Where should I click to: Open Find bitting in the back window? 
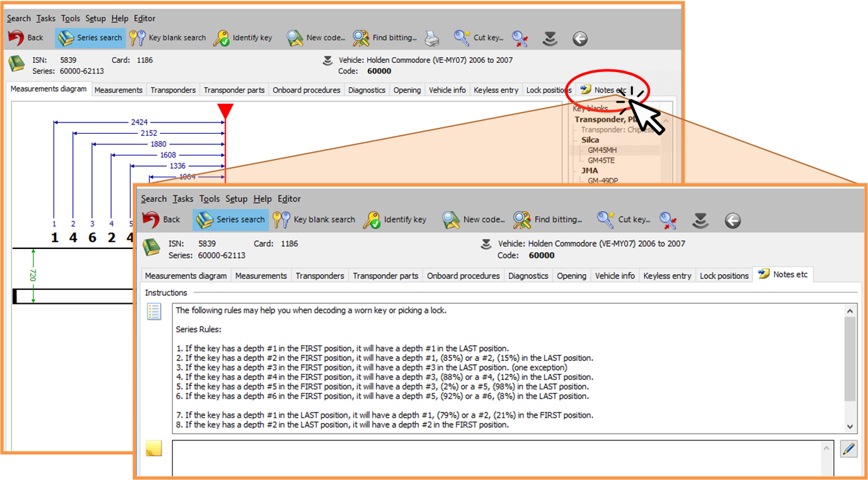click(x=385, y=38)
